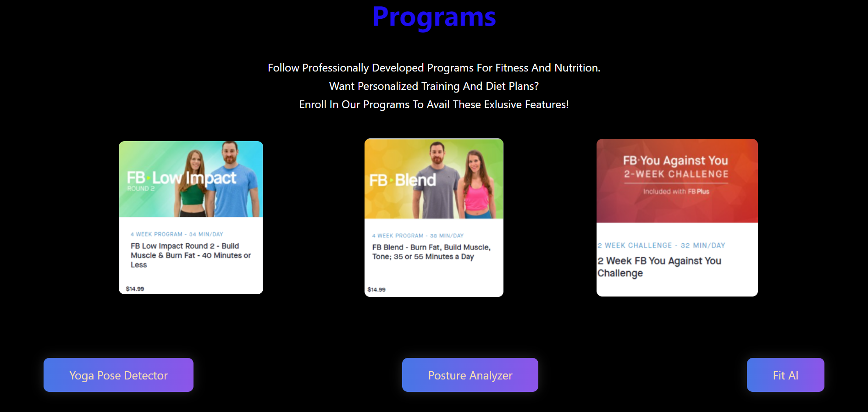The image size is (868, 412).
Task: Click '2 WEEK CHALLENGE - 32 MIN/DAY' label
Action: [x=661, y=246]
